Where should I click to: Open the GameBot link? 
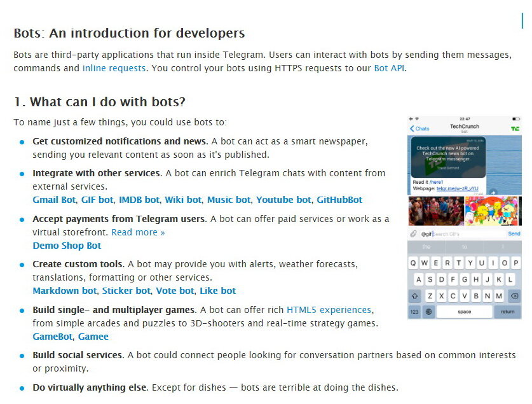[53, 337]
